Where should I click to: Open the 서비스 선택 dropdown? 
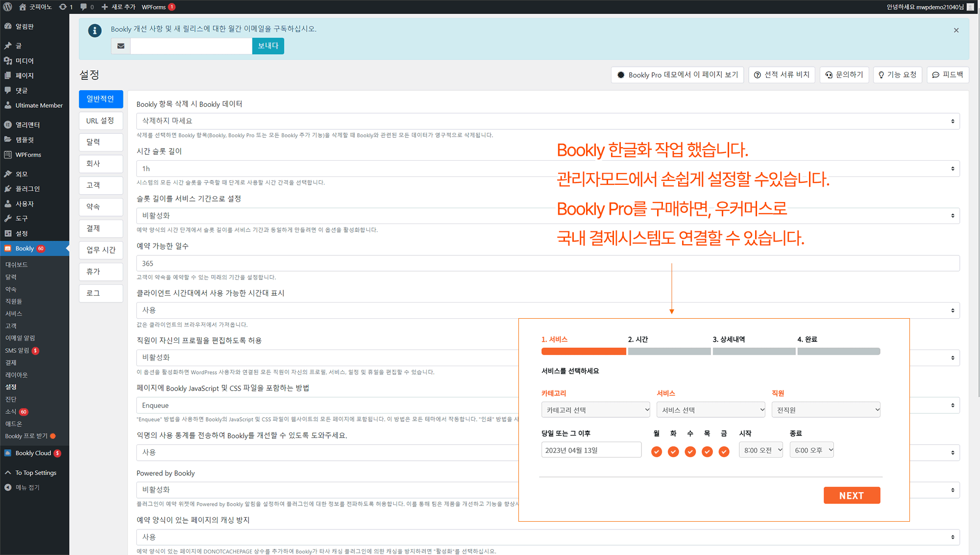711,410
